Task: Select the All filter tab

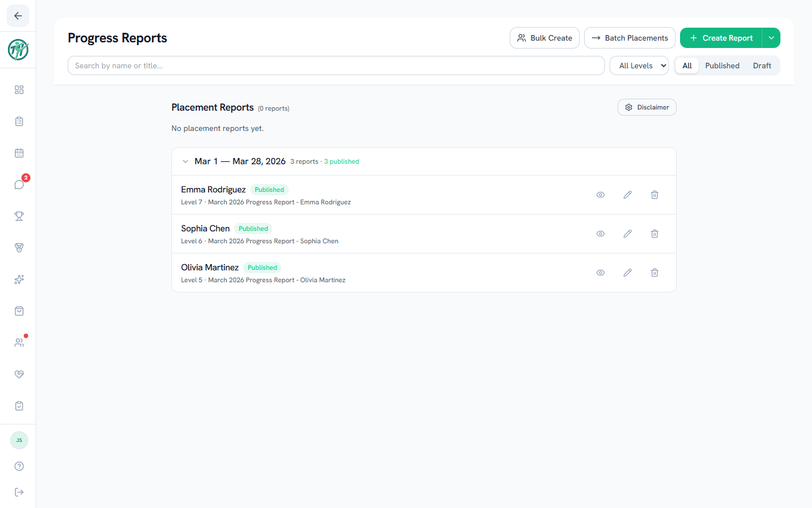Action: (x=687, y=65)
